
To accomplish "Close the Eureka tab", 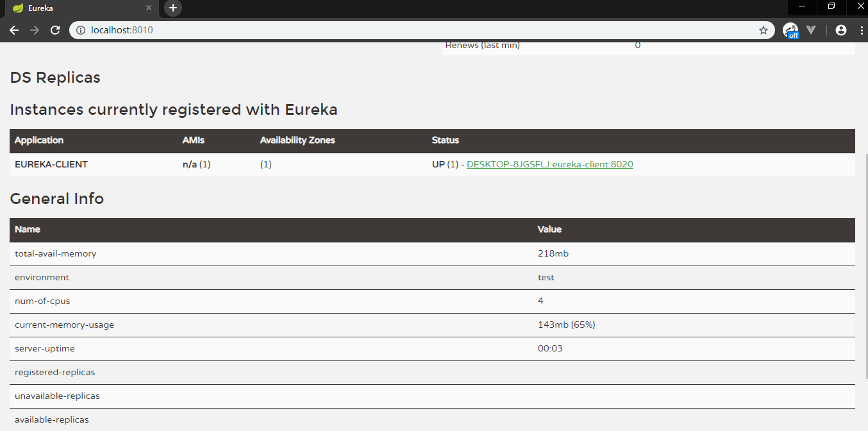I will (x=149, y=8).
